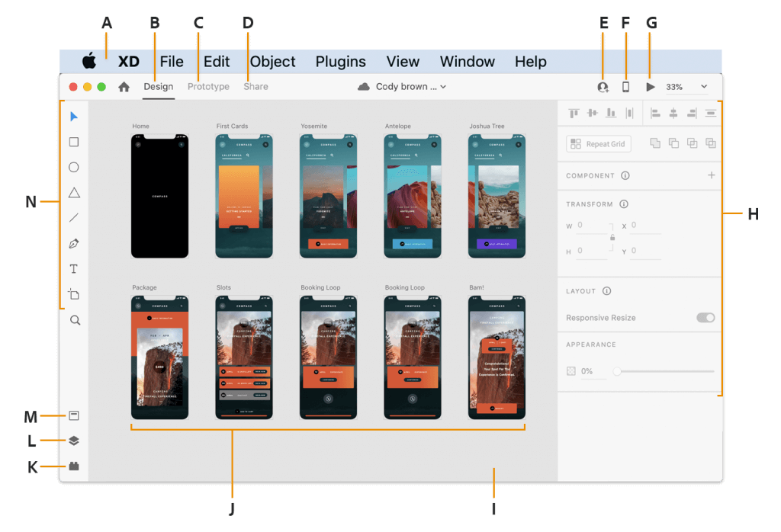Image resolution: width=781 pixels, height=532 pixels.
Task: Click the distribute horizontally icon
Action: [x=629, y=114]
